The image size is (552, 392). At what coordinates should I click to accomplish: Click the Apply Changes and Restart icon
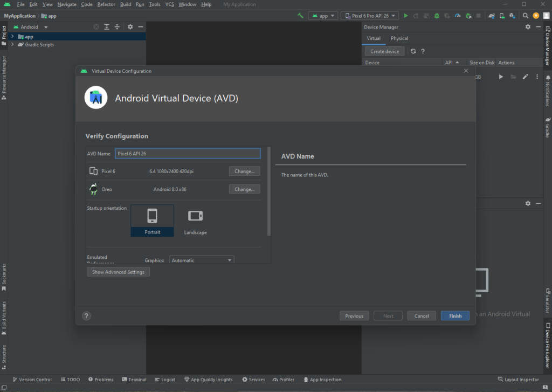(x=416, y=16)
